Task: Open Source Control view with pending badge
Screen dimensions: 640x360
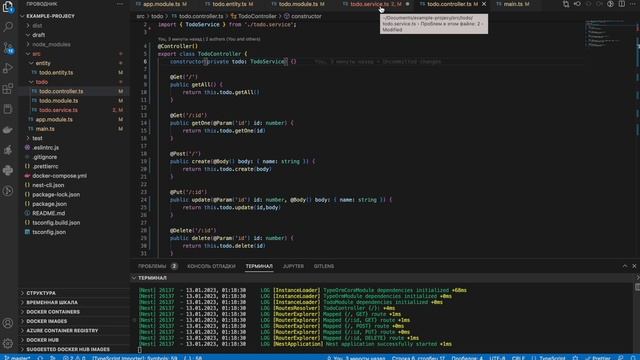Action: point(8,47)
